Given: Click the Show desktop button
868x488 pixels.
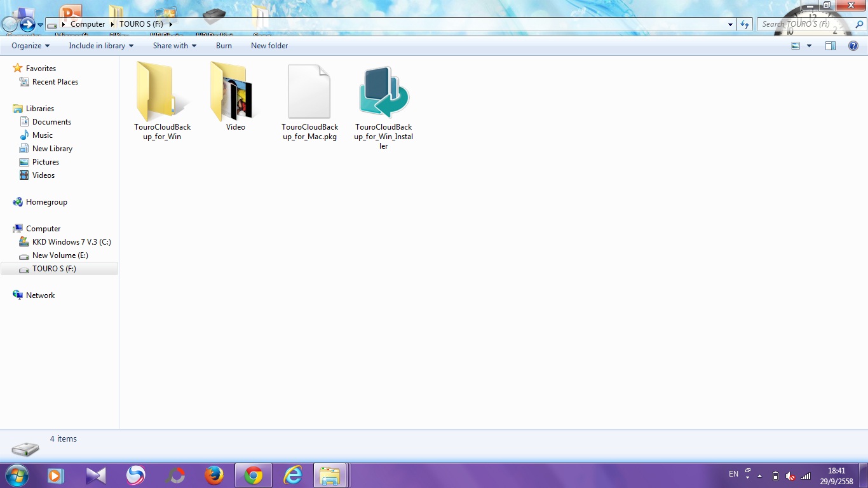Looking at the screenshot, I should [863, 476].
